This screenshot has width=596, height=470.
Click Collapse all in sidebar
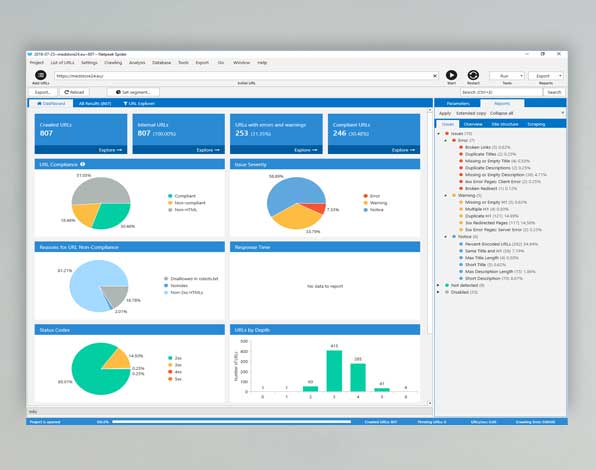pyautogui.click(x=501, y=113)
